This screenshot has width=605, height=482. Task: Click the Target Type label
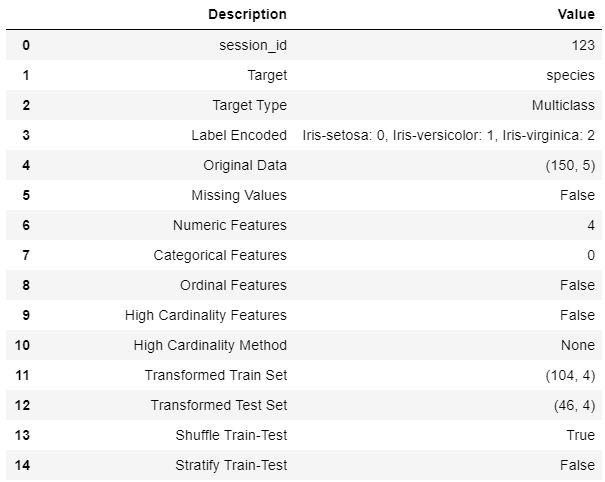[x=249, y=105]
